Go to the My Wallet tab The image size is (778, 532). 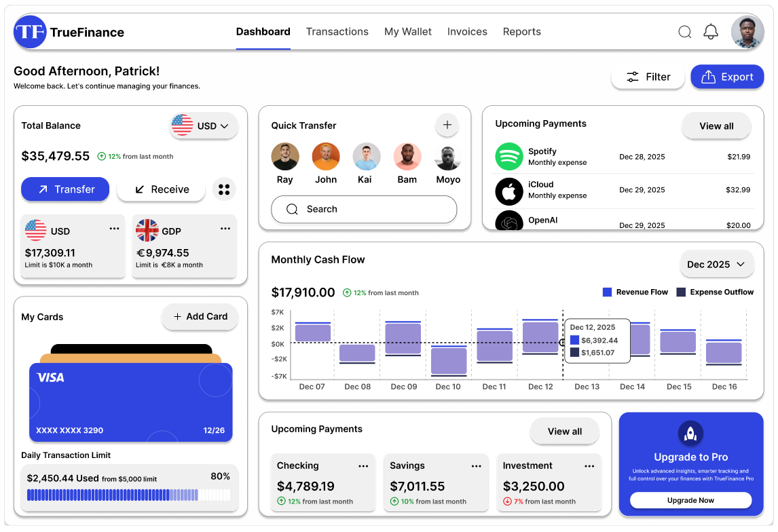click(x=408, y=32)
